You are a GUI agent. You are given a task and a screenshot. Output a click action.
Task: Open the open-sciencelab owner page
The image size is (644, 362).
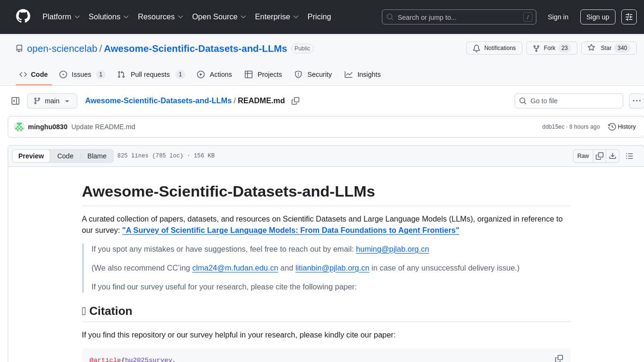[62, 48]
